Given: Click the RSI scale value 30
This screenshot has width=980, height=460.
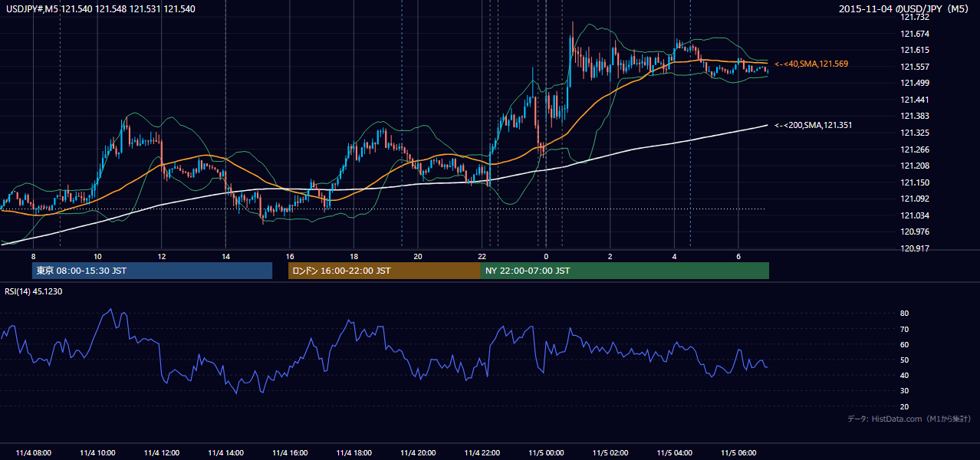Looking at the screenshot, I should coord(905,391).
